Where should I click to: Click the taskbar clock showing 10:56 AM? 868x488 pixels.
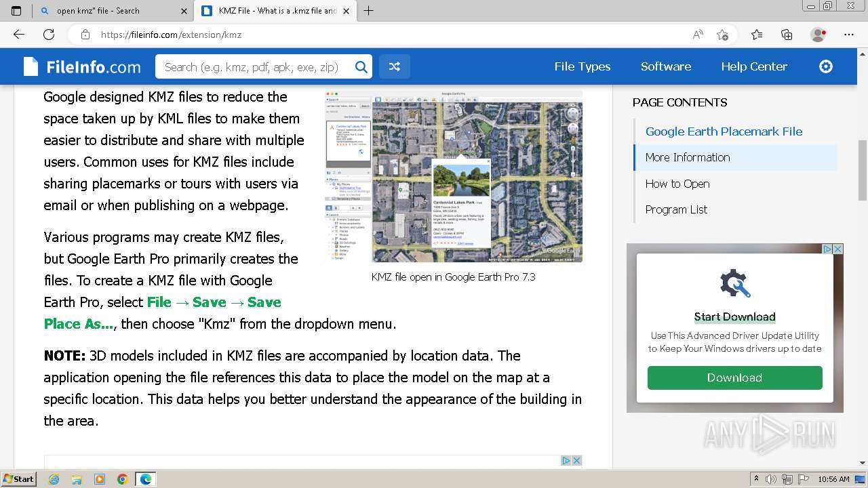tap(833, 479)
